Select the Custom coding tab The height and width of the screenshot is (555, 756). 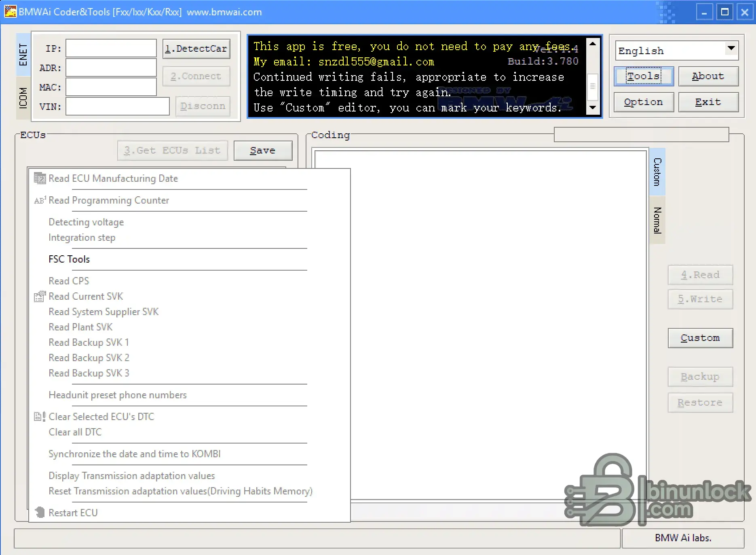657,172
